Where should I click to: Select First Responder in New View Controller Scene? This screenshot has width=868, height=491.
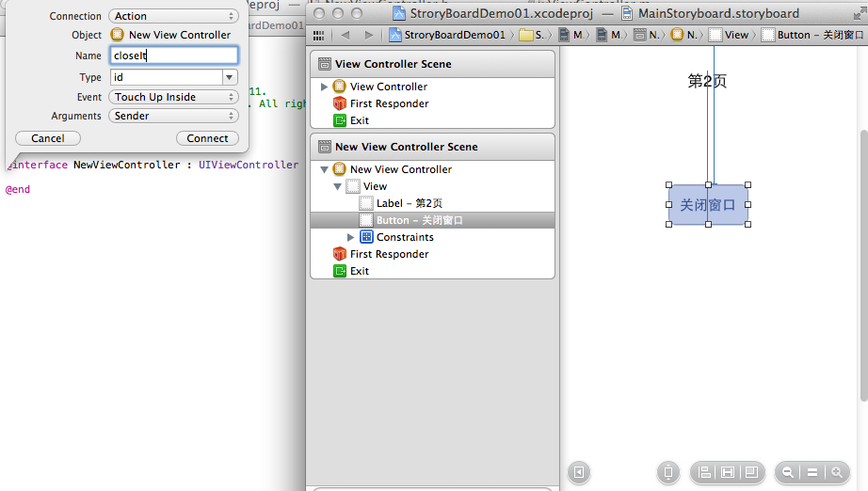click(x=389, y=254)
